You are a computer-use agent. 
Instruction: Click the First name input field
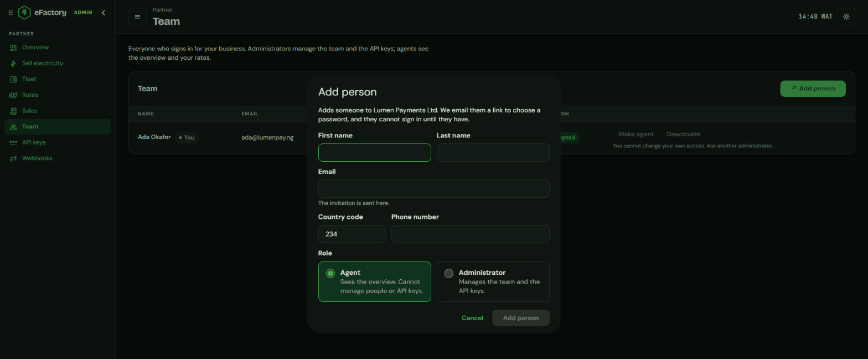tap(375, 153)
